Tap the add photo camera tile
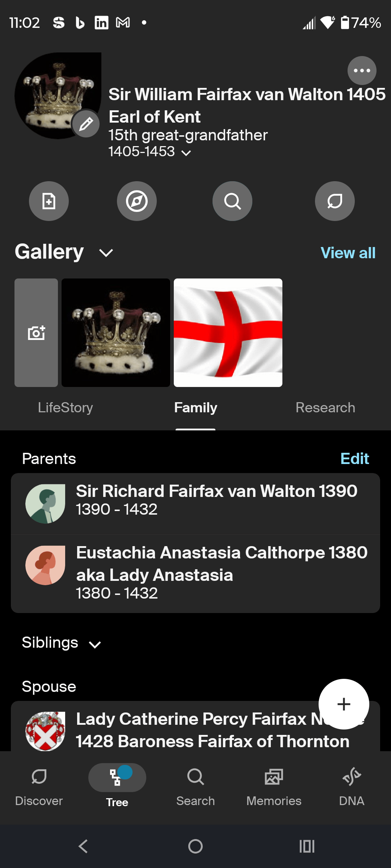This screenshot has width=391, height=868. 36,333
